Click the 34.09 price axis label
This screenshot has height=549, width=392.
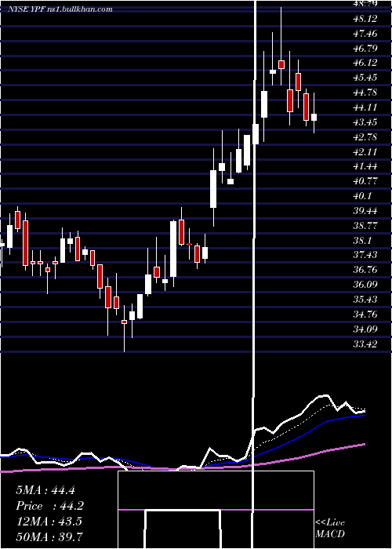(x=365, y=329)
